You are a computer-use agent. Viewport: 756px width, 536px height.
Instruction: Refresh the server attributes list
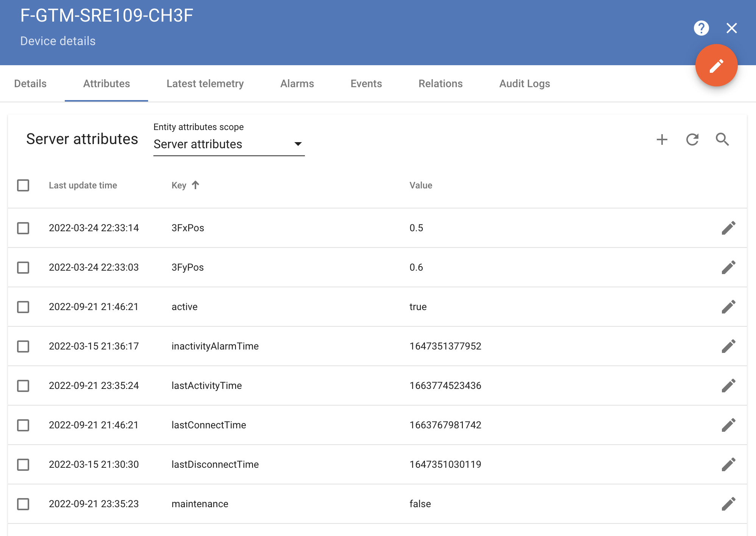[x=692, y=139]
